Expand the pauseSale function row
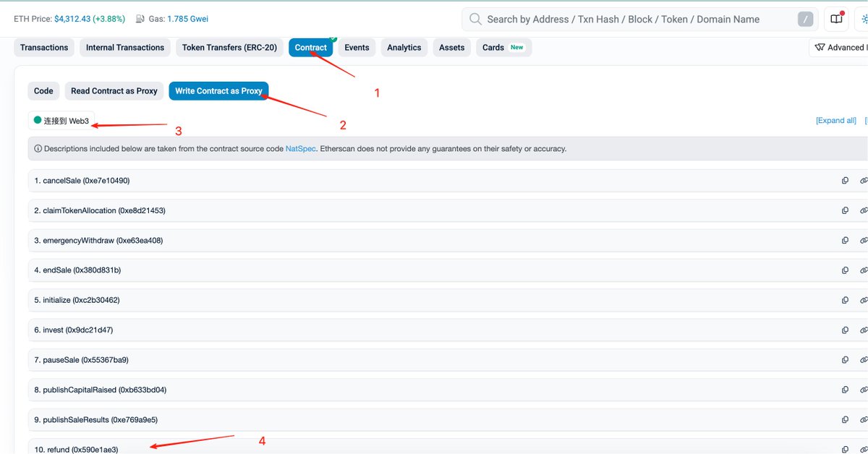The height and width of the screenshot is (454, 868). click(82, 360)
